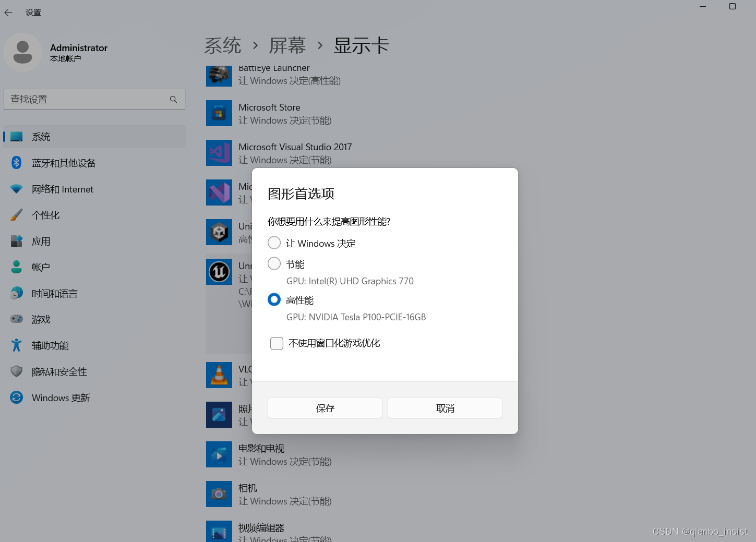The height and width of the screenshot is (542, 756).
Task: Click the back arrow in Settings
Action: (8, 13)
